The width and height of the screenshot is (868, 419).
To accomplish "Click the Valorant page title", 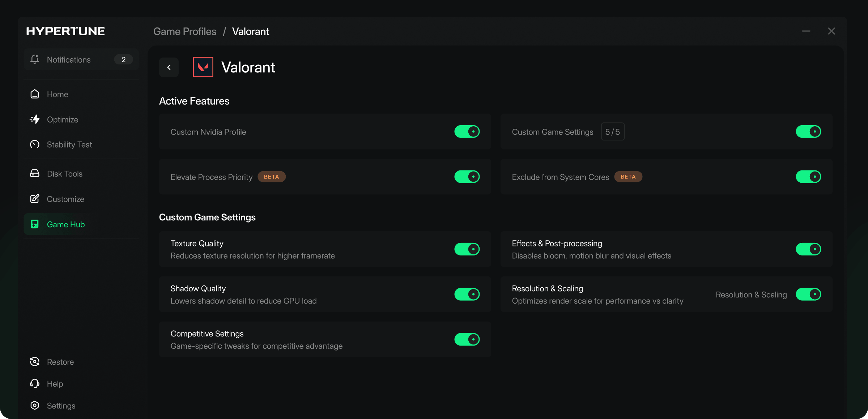I will pyautogui.click(x=248, y=67).
